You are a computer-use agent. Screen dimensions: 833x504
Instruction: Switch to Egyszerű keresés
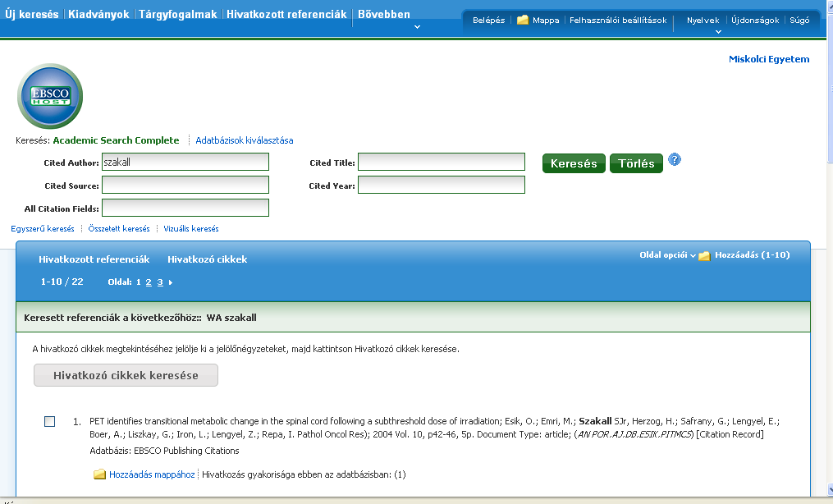(x=43, y=228)
